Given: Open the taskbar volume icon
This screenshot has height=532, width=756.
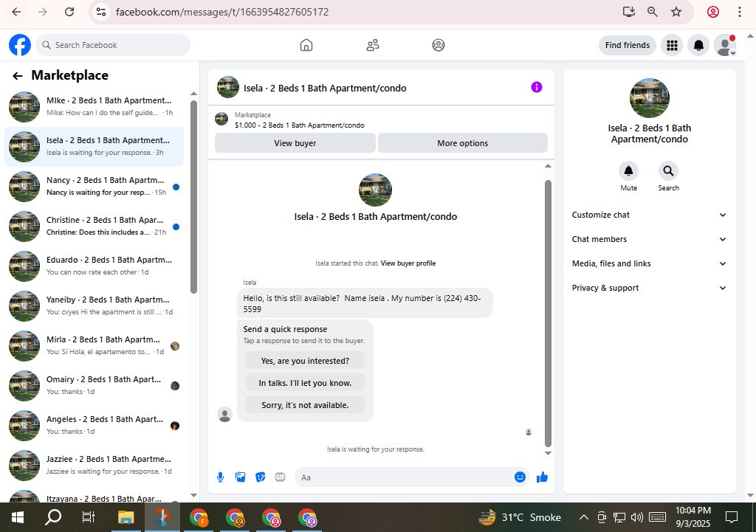Looking at the screenshot, I should [637, 517].
